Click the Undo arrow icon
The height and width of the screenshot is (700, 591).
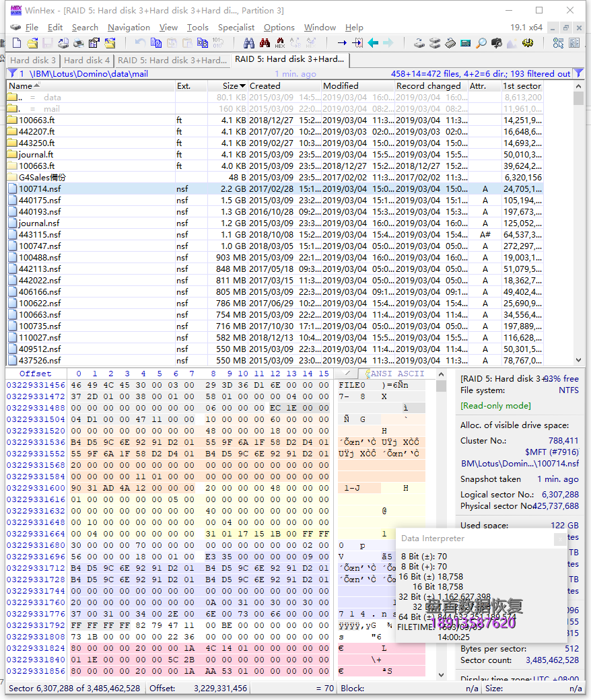pos(140,43)
